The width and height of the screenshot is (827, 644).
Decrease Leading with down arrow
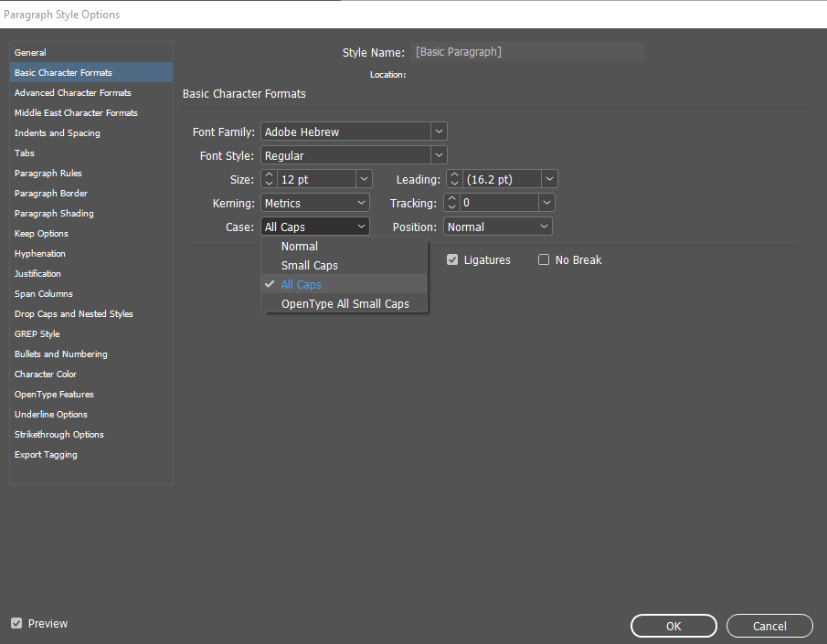coord(454,184)
